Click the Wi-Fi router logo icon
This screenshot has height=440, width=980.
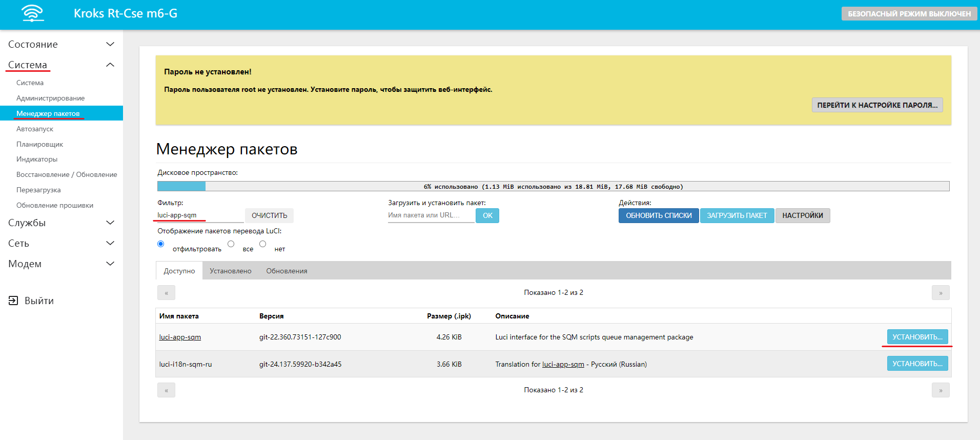click(33, 13)
